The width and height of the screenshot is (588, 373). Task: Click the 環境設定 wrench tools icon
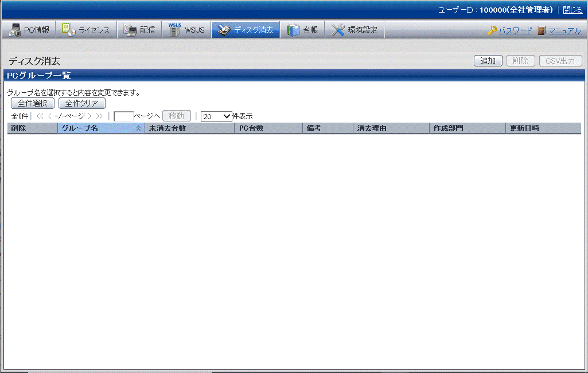338,30
